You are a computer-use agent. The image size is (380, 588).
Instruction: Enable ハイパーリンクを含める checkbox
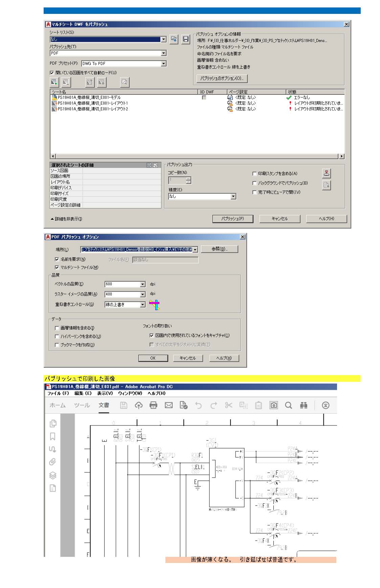click(x=57, y=336)
